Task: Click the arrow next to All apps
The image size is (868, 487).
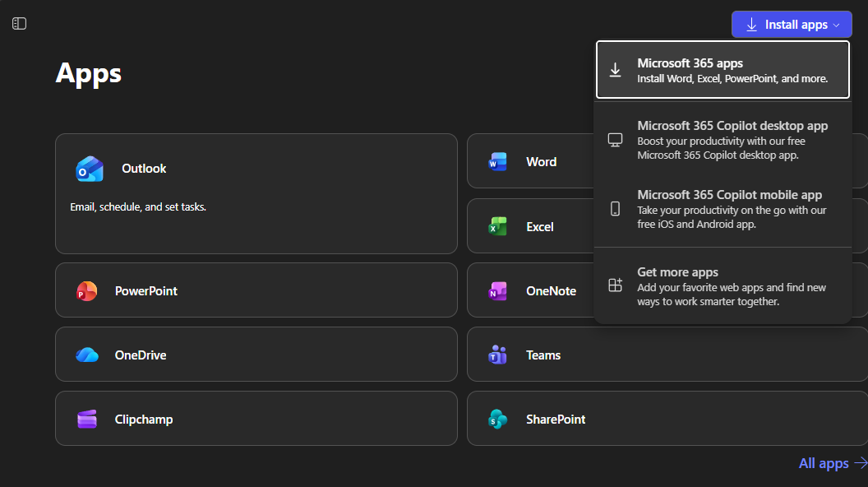Action: [861, 462]
